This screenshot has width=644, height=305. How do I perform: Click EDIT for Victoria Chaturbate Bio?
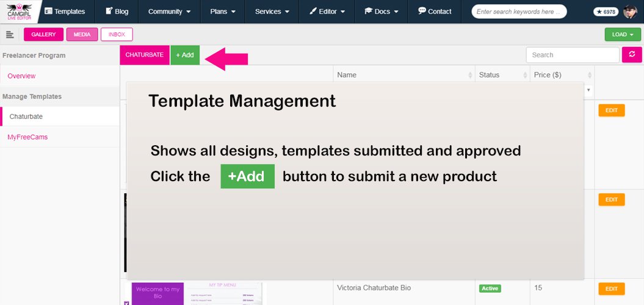(612, 289)
